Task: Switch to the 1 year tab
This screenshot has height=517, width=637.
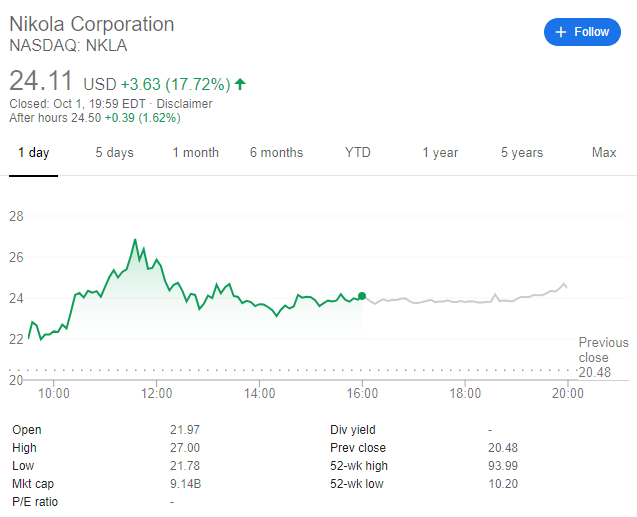Action: coord(440,153)
